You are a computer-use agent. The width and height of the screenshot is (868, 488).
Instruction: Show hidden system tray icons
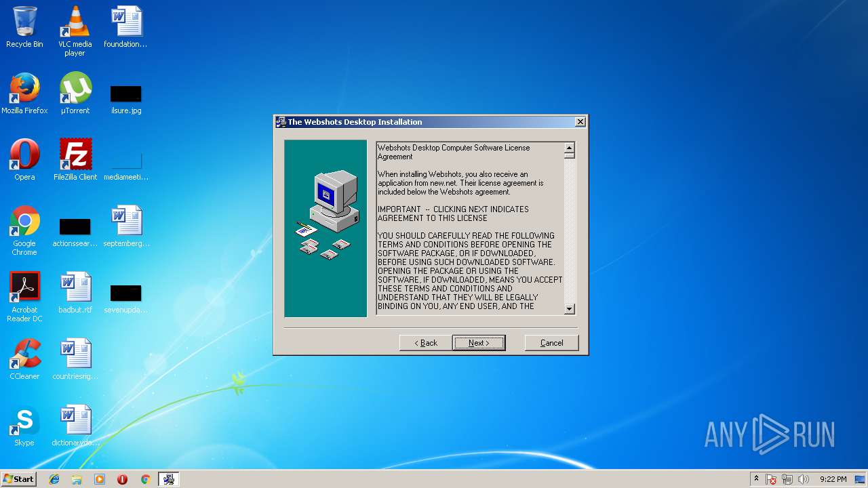tap(756, 479)
